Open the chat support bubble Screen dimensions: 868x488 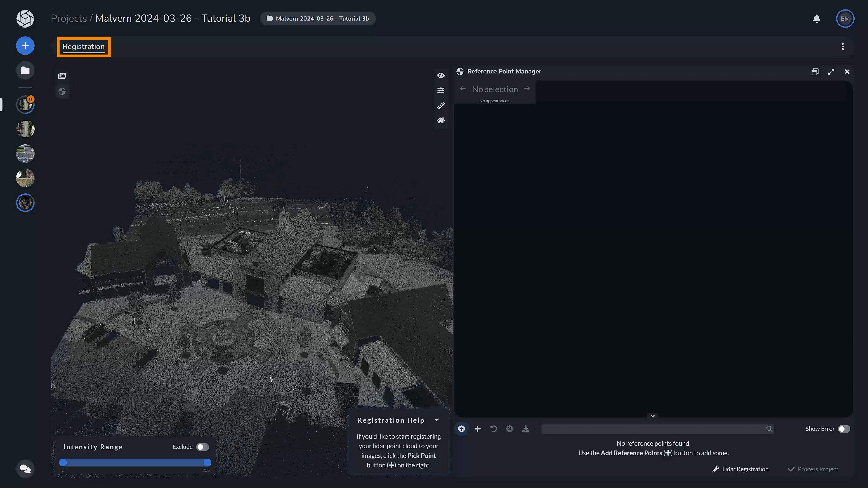pos(25,469)
